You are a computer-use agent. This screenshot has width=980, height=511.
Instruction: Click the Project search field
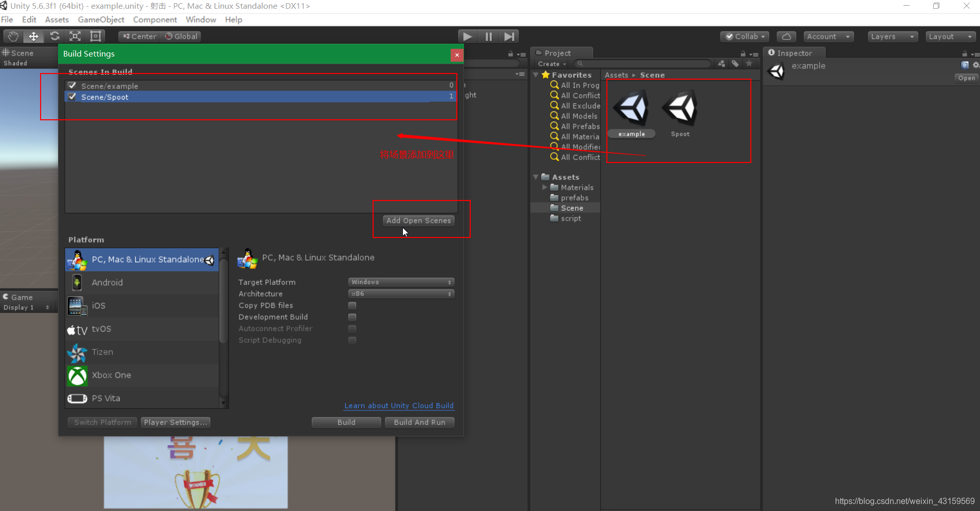643,64
